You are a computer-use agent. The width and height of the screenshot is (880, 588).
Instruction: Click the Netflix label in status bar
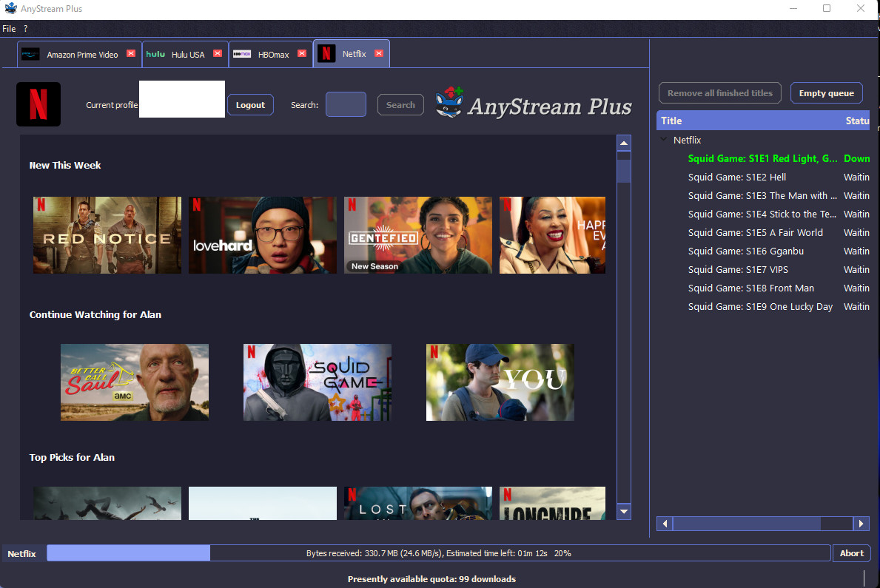pyautogui.click(x=22, y=554)
